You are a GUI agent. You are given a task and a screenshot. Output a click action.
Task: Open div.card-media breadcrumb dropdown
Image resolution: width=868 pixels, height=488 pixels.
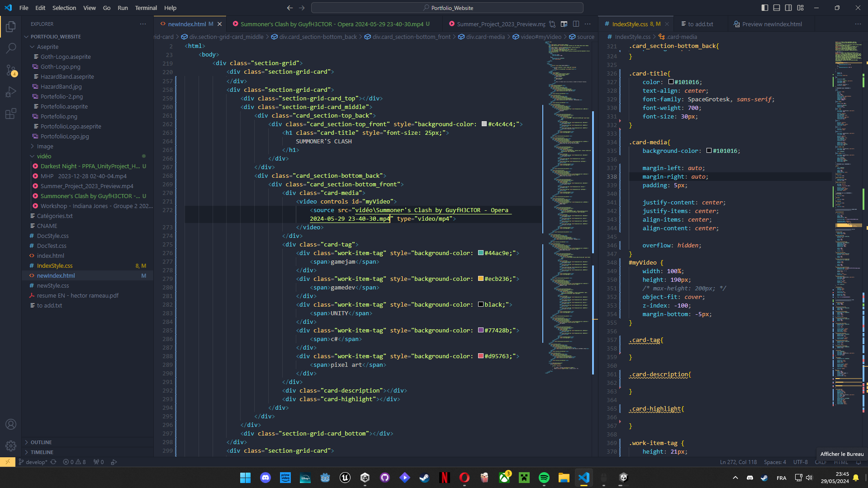click(x=485, y=37)
